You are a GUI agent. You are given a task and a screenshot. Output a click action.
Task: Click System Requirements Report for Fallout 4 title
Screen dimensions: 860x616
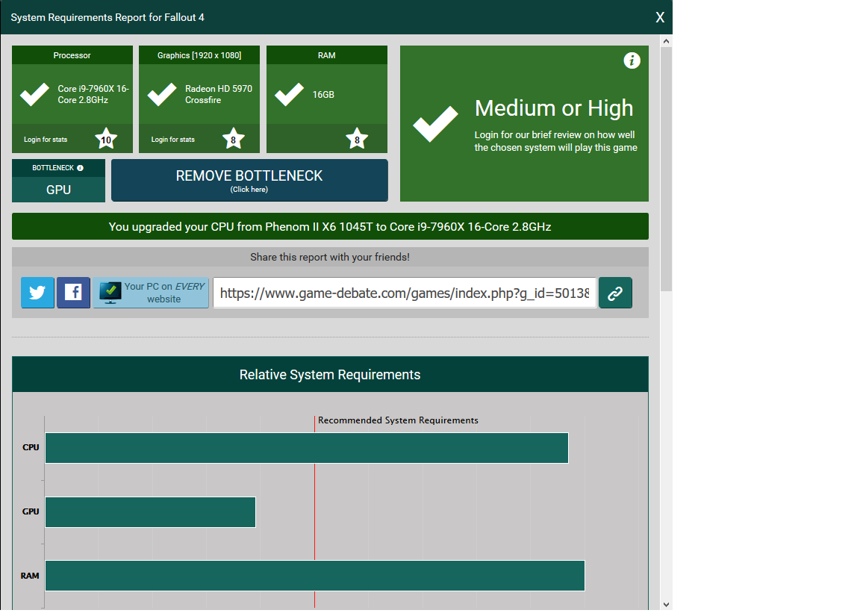point(107,18)
